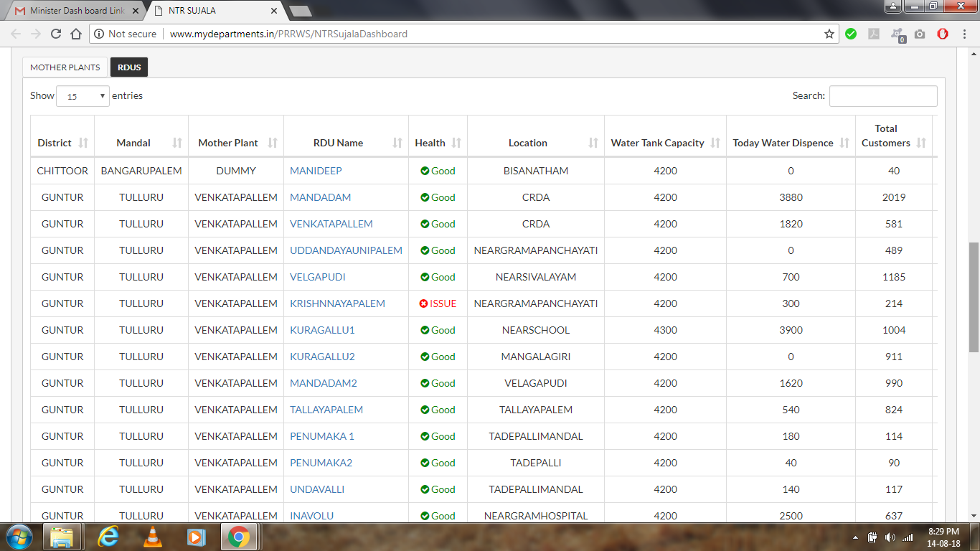This screenshot has width=980, height=551.
Task: Select the RDUS tab
Action: [129, 67]
